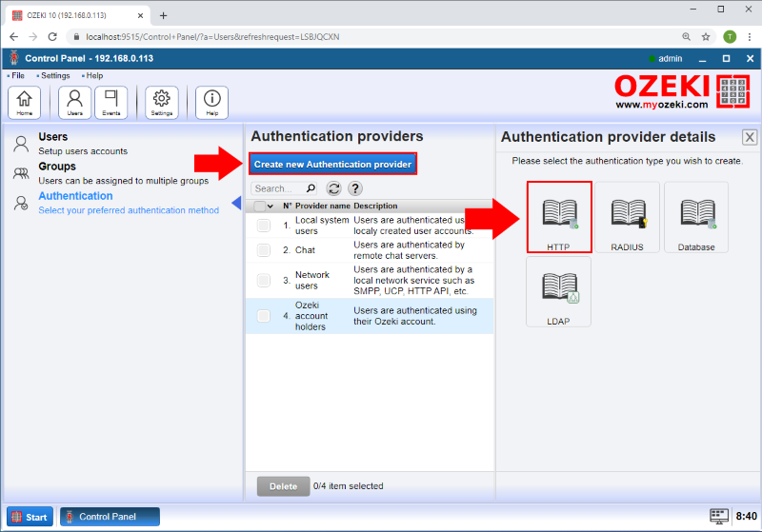The image size is (762, 532).
Task: Click the OZEKI logo
Action: tap(682, 91)
